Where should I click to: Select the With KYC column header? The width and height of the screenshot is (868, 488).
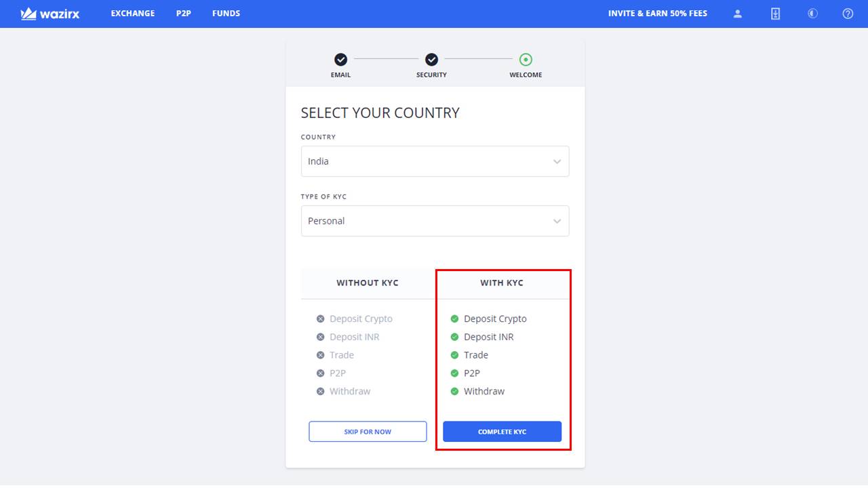[502, 283]
